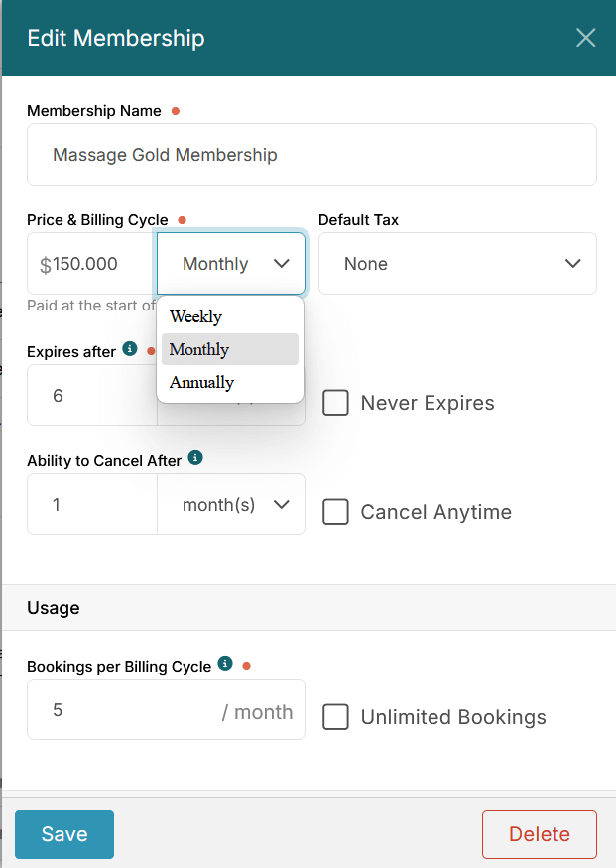This screenshot has width=616, height=868.
Task: Enable the Never Expires checkbox
Action: [x=336, y=403]
